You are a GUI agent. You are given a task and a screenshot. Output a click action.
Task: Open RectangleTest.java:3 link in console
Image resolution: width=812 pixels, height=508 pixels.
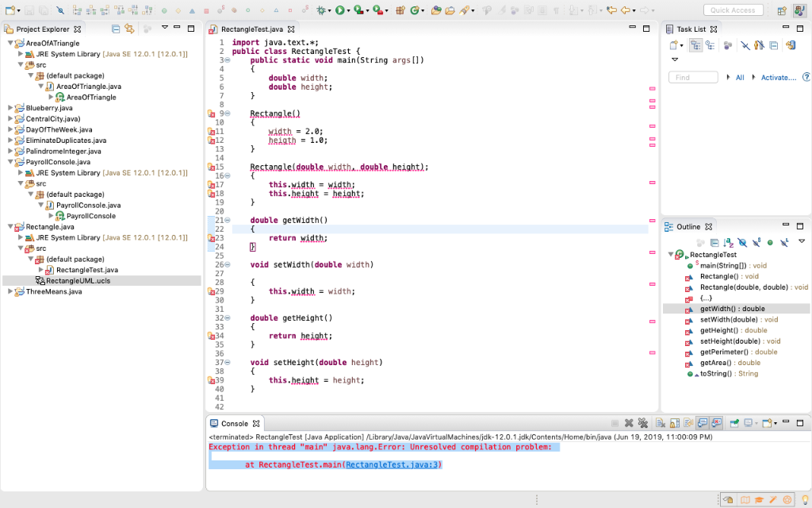(392, 465)
